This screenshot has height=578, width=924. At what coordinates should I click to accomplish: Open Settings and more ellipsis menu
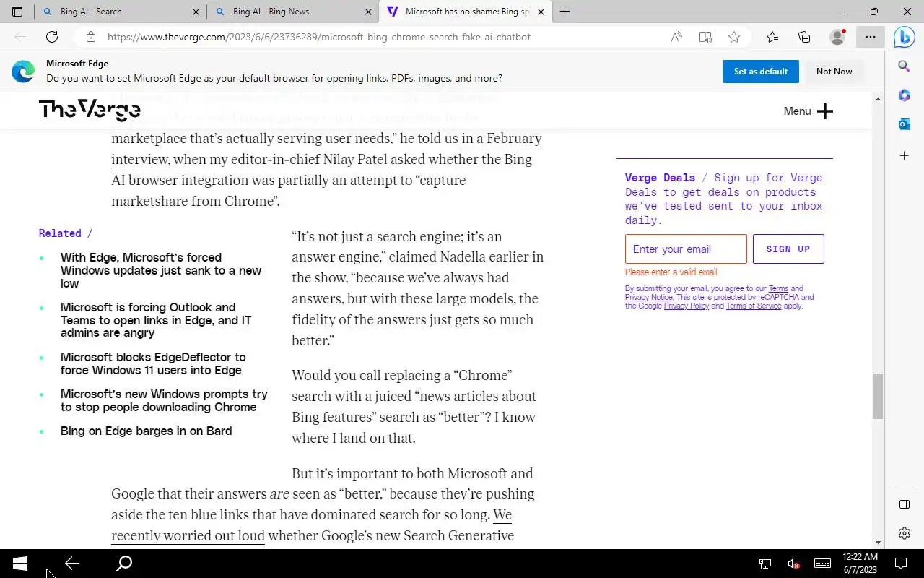pyautogui.click(x=871, y=37)
